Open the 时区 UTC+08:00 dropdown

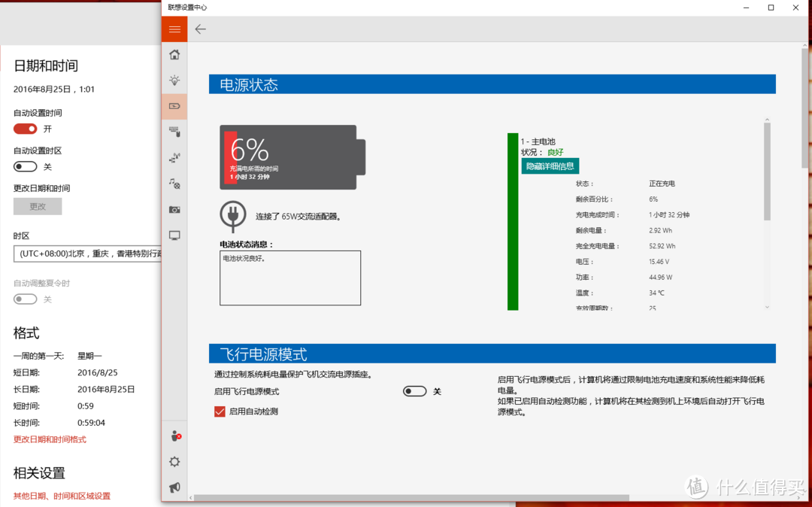[87, 254]
